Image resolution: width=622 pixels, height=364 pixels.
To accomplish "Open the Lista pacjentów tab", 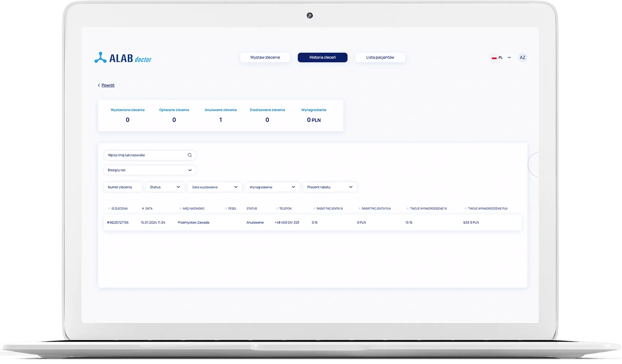I will (x=380, y=57).
